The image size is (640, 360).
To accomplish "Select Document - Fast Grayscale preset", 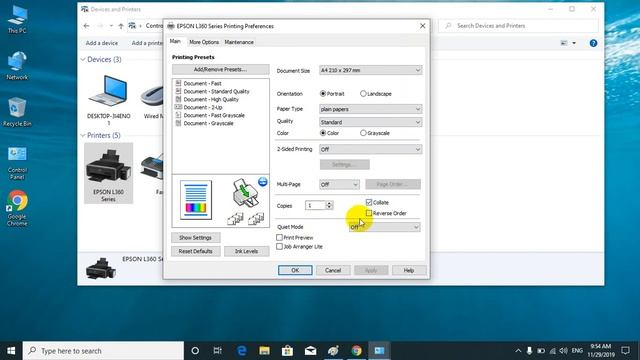I will coord(214,115).
